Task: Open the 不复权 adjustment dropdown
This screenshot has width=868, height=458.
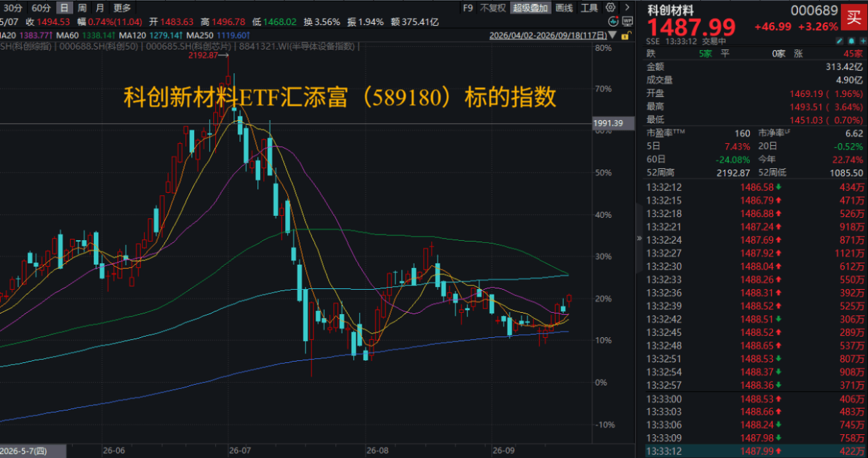Action: click(x=492, y=8)
